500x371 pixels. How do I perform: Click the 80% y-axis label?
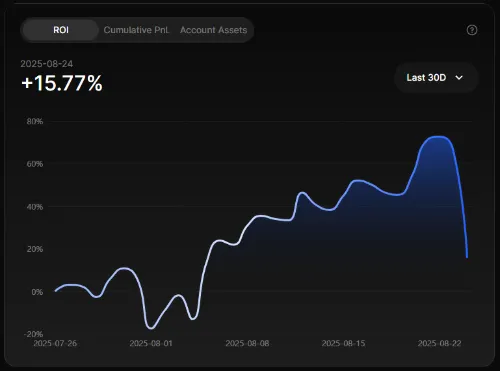click(35, 121)
